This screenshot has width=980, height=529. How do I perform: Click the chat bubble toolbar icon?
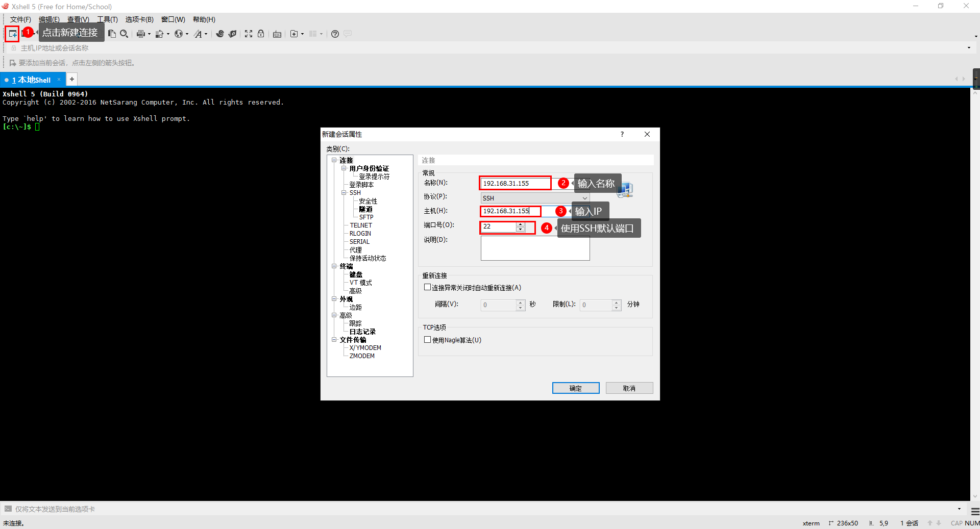348,34
